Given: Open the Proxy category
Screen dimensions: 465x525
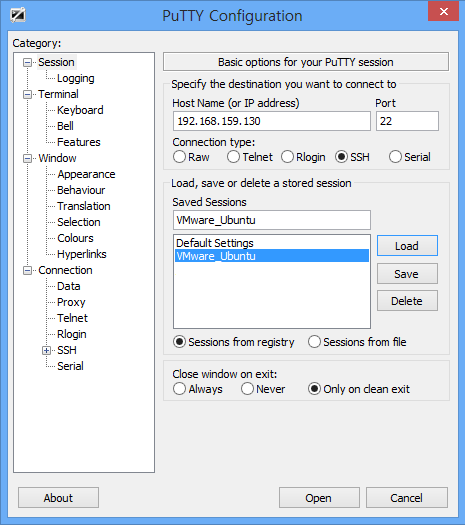Looking at the screenshot, I should [71, 302].
